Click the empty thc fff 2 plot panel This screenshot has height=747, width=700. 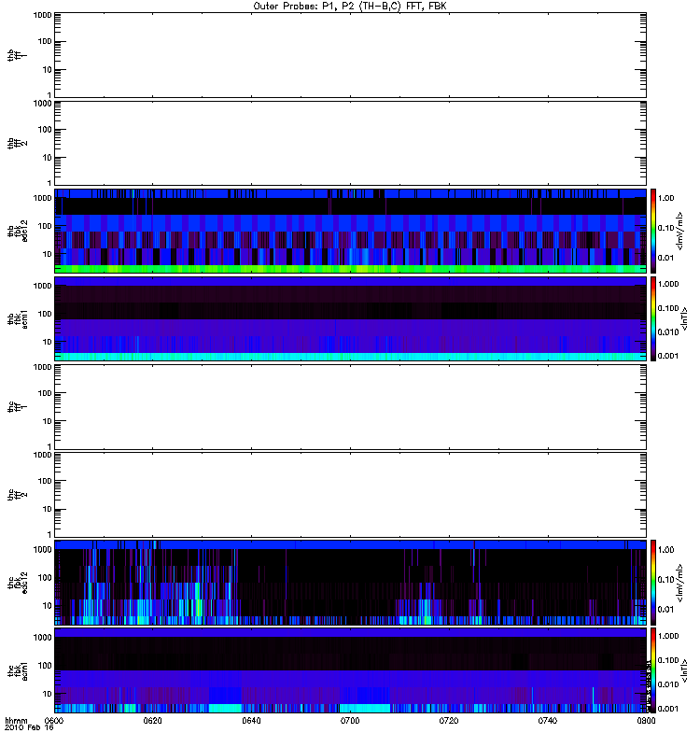pyautogui.click(x=350, y=495)
